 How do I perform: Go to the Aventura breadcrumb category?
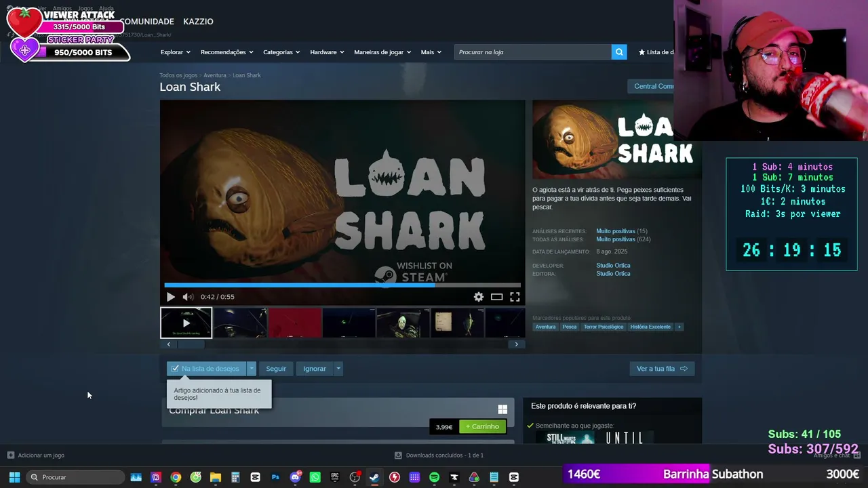(215, 75)
